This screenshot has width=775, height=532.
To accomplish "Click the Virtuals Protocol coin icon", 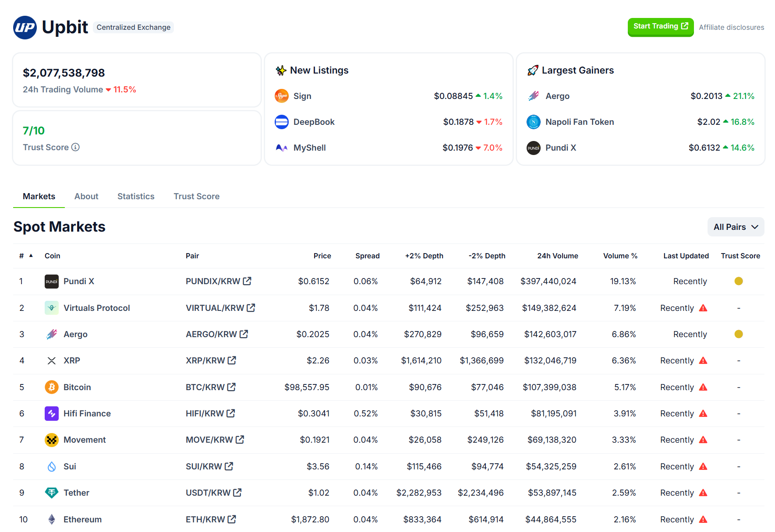I will click(x=52, y=308).
